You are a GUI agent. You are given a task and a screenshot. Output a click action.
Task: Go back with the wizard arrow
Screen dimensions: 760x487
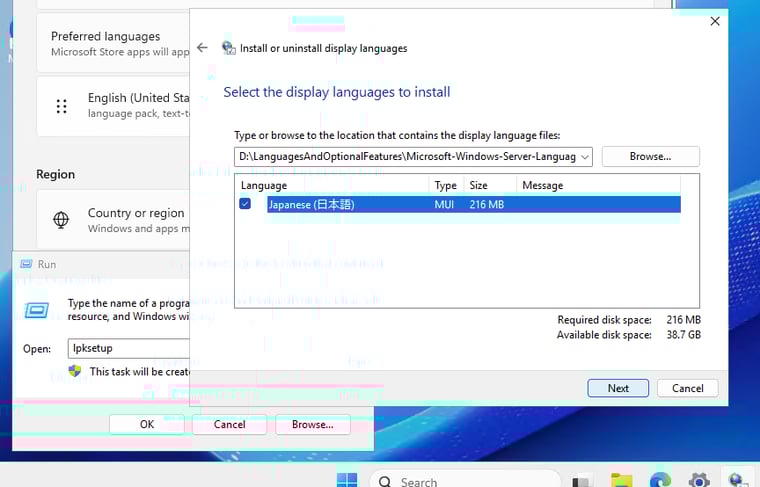[x=202, y=47]
